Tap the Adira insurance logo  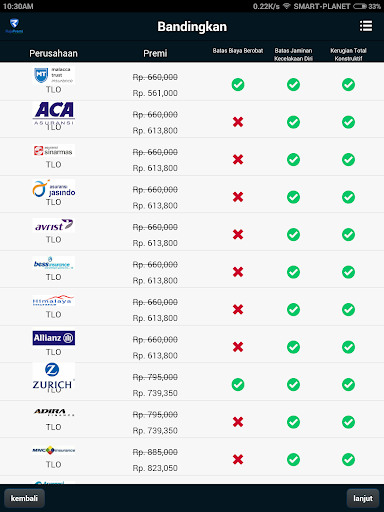point(54,413)
